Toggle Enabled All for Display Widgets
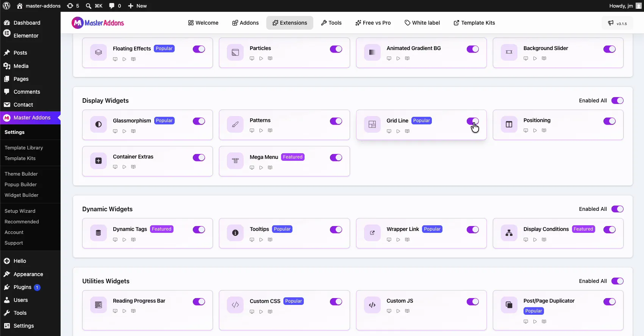Viewport: 644px width, 336px height. [617, 100]
